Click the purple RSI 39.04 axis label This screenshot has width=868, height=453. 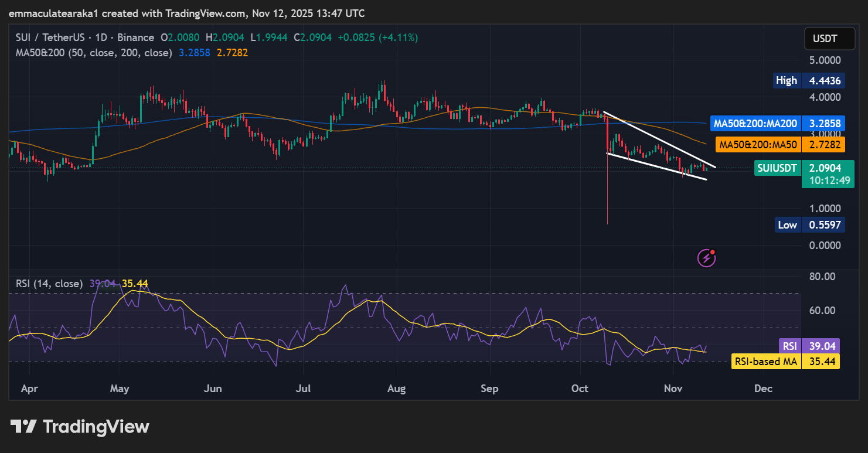809,346
